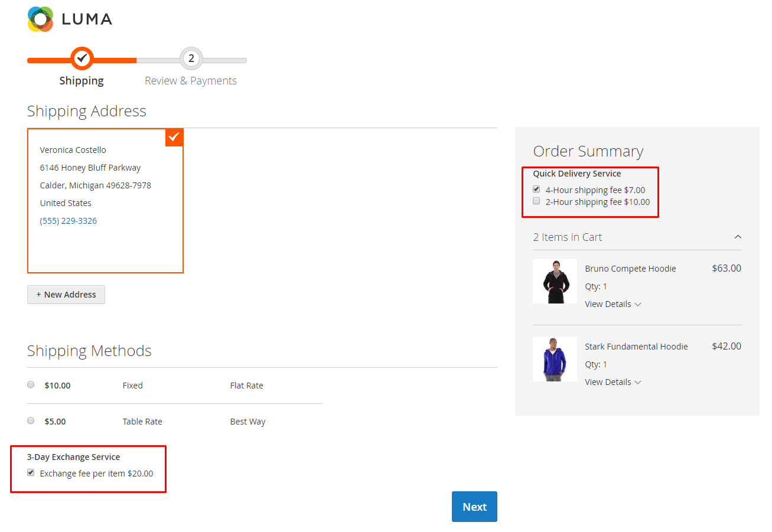Expand View Details for Stark Fundamental Hoodie
This screenshot has height=532, width=772.
[x=613, y=382]
